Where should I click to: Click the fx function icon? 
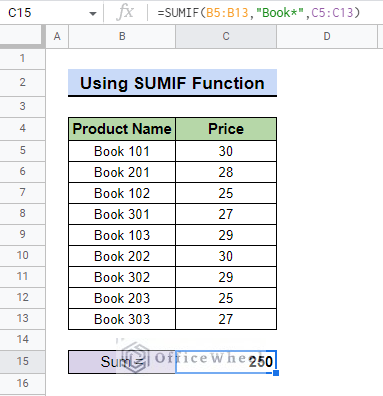pos(125,13)
